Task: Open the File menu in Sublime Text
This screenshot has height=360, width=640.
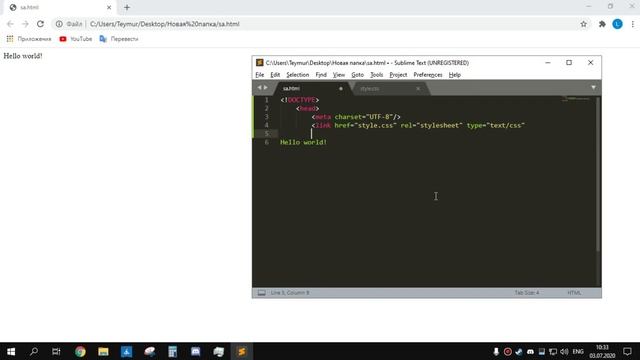Action: pyautogui.click(x=260, y=75)
